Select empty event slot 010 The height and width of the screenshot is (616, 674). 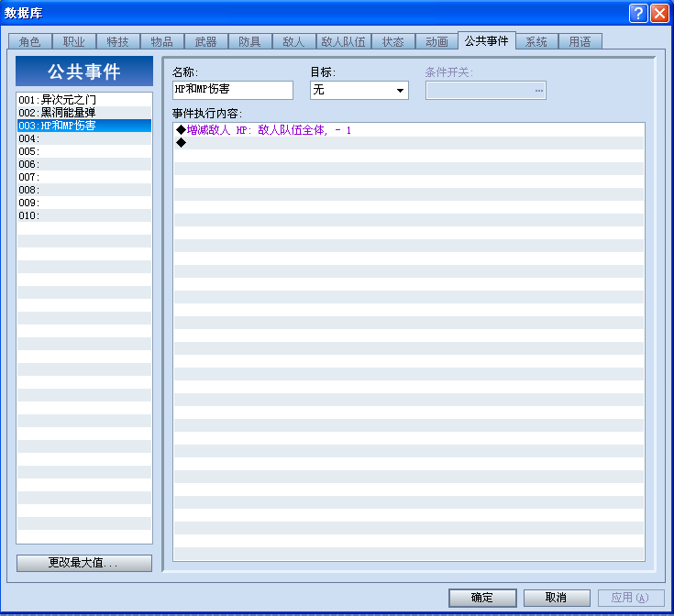tap(84, 215)
